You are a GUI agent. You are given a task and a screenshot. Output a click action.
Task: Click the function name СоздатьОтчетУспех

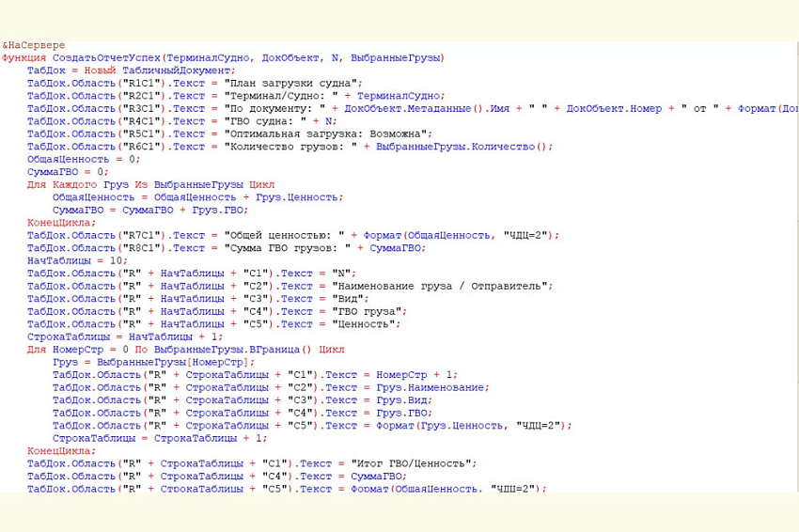point(106,57)
